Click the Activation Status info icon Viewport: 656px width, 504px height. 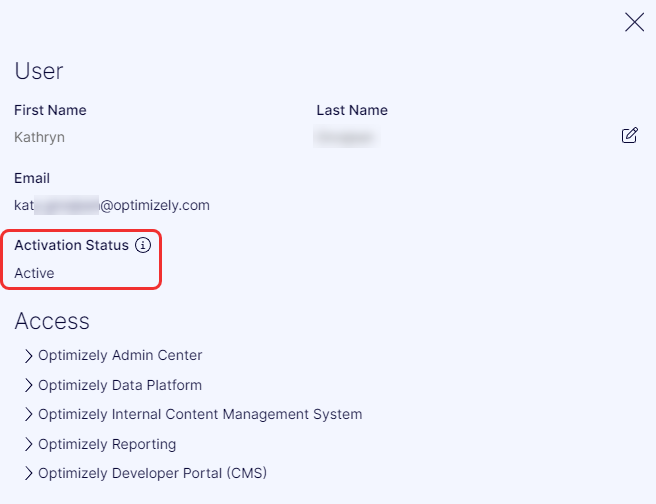click(x=143, y=245)
